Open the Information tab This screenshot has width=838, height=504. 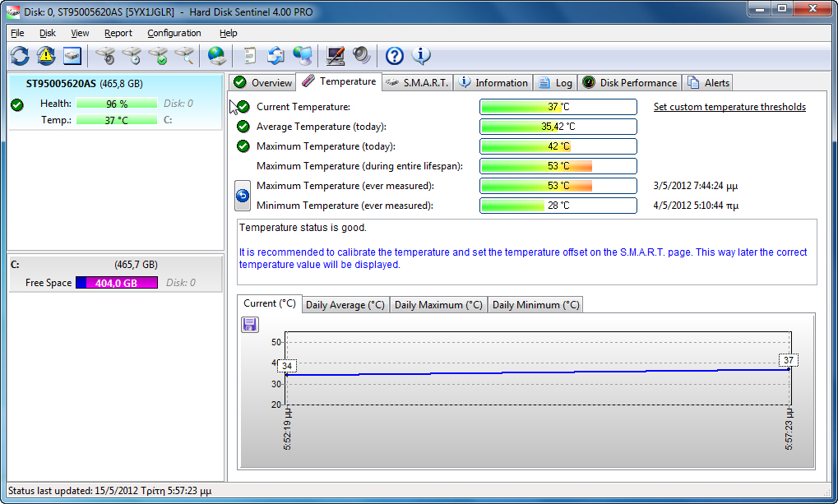tap(493, 83)
